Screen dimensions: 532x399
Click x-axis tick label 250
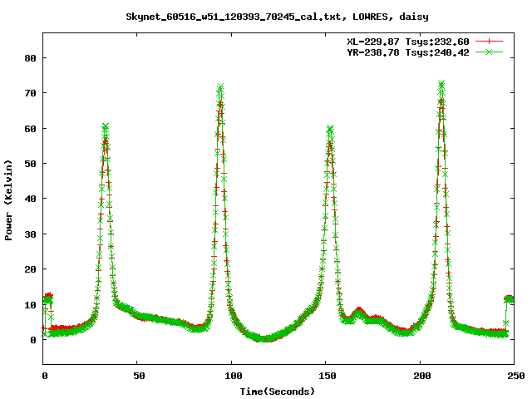(x=516, y=376)
